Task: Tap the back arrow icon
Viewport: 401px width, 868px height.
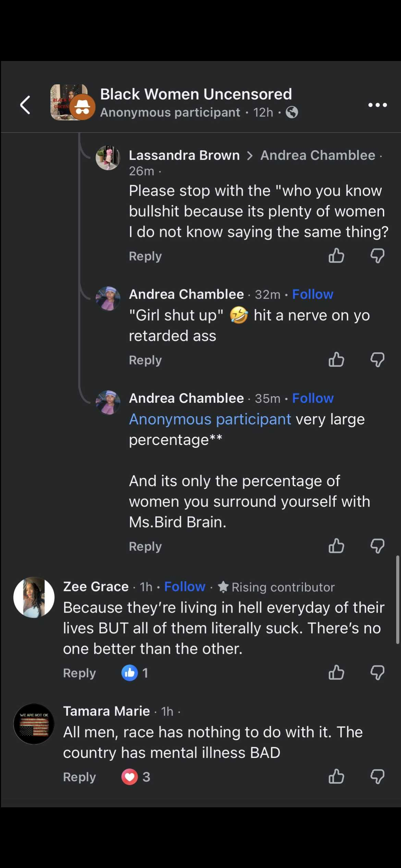Action: tap(25, 105)
